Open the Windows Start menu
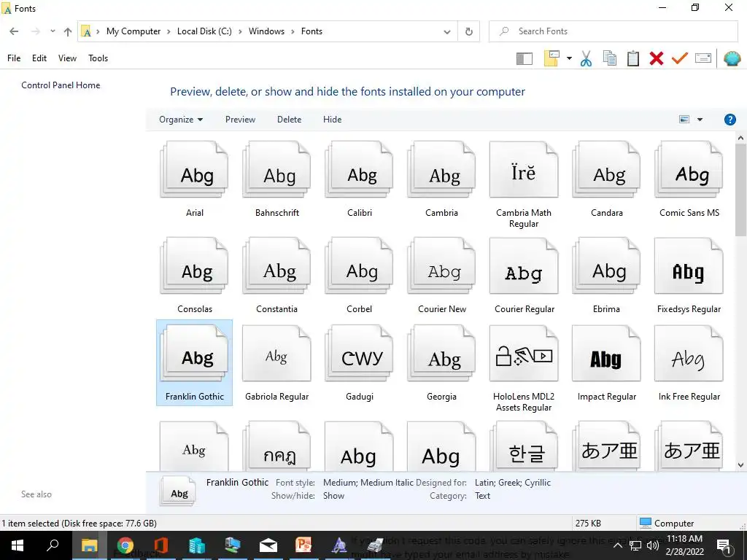The height and width of the screenshot is (560, 747). click(18, 545)
